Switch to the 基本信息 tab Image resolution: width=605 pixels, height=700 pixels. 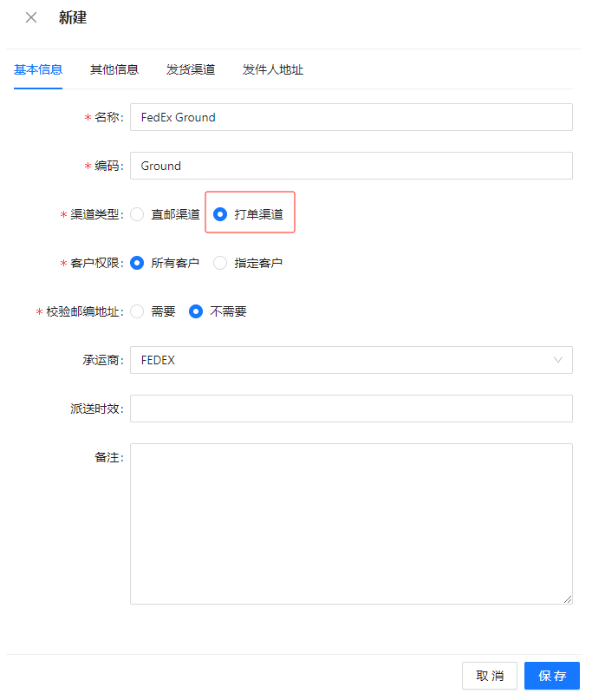[38, 69]
